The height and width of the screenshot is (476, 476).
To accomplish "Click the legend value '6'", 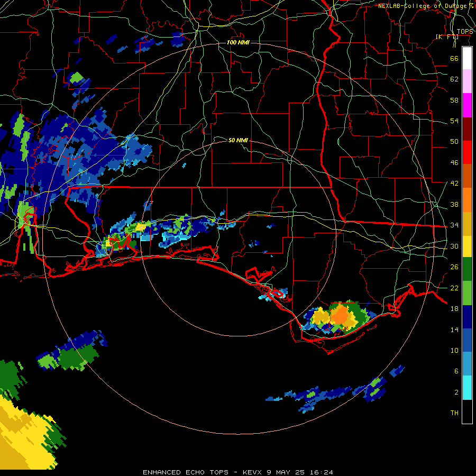I will point(456,371).
